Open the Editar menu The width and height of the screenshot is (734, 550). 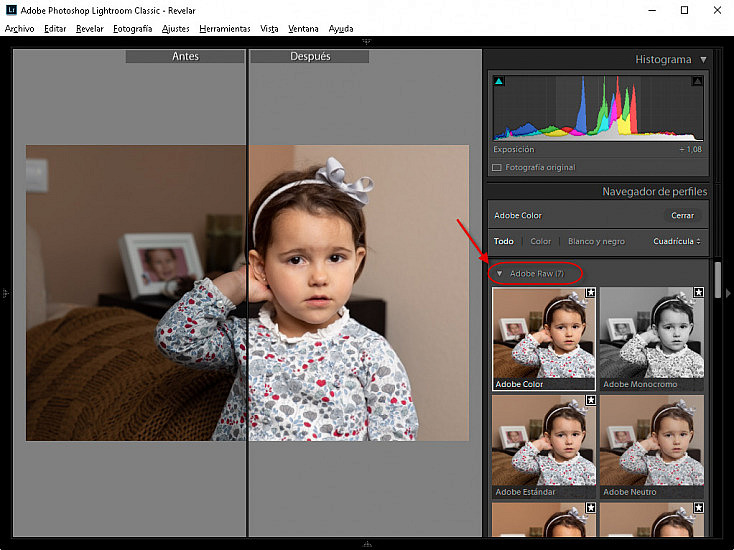[x=55, y=29]
